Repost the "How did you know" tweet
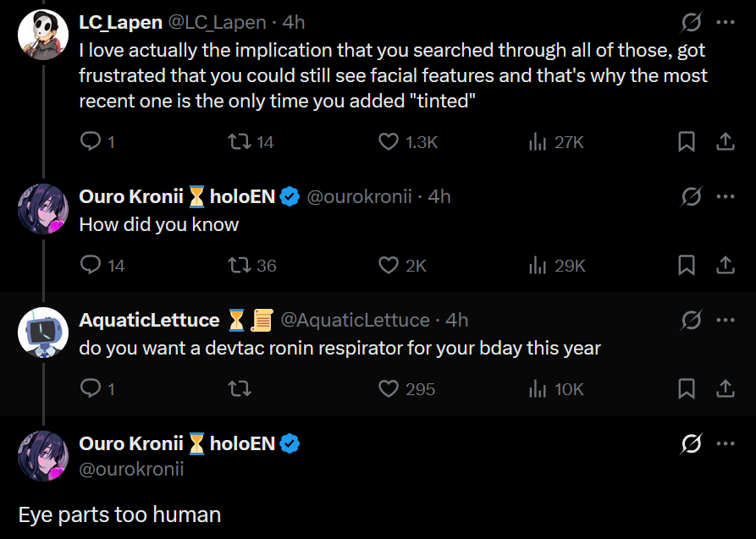 tap(240, 266)
